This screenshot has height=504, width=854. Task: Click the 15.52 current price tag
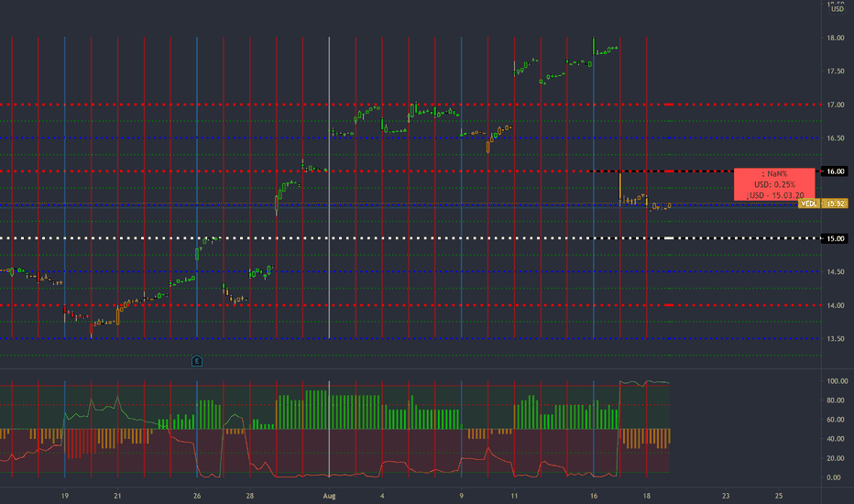coord(836,203)
